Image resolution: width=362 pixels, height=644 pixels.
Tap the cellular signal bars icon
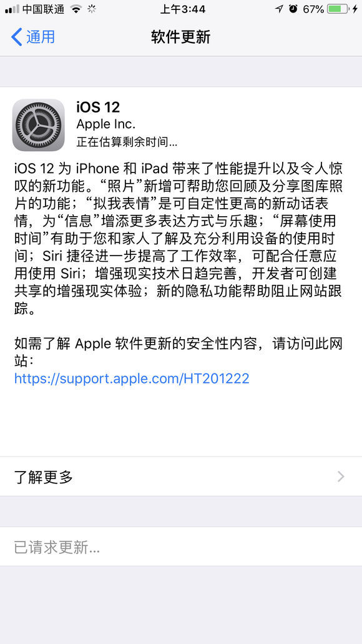(12, 9)
